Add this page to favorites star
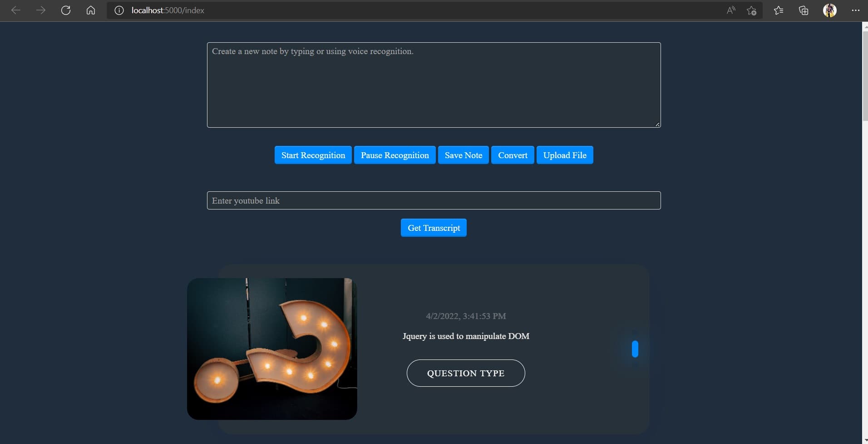Image resolution: width=868 pixels, height=444 pixels. pyautogui.click(x=751, y=10)
